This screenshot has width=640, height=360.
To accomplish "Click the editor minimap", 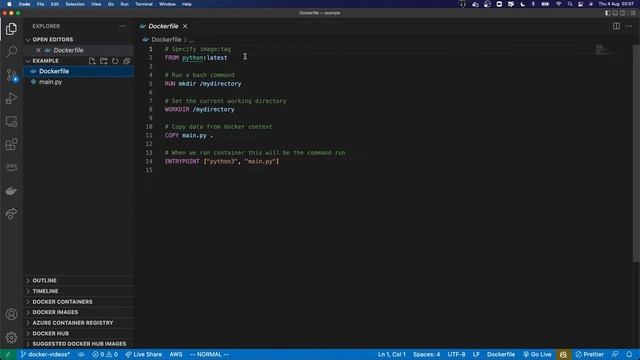I will [604, 50].
